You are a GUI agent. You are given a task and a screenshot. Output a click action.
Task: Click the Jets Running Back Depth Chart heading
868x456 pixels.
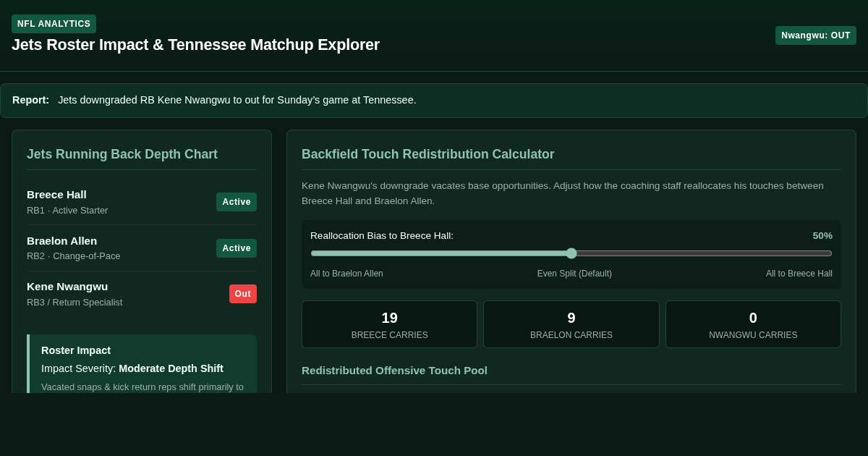[122, 154]
